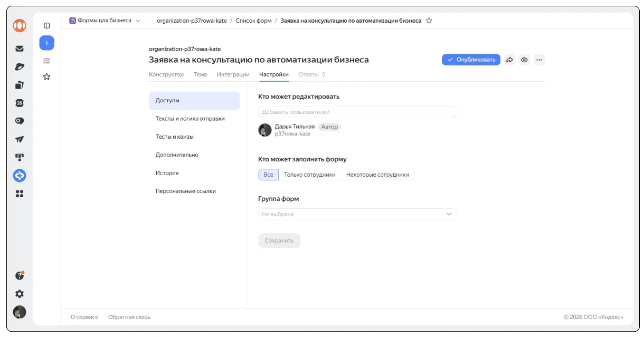Open Список форм breadcrumb link
Viewport: 644px width, 337px height.
tap(253, 21)
